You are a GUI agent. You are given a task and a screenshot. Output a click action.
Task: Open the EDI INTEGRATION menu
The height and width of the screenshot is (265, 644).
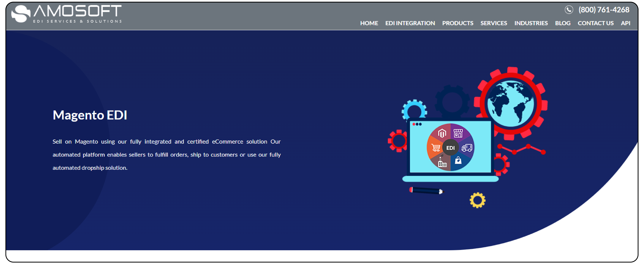pyautogui.click(x=410, y=23)
